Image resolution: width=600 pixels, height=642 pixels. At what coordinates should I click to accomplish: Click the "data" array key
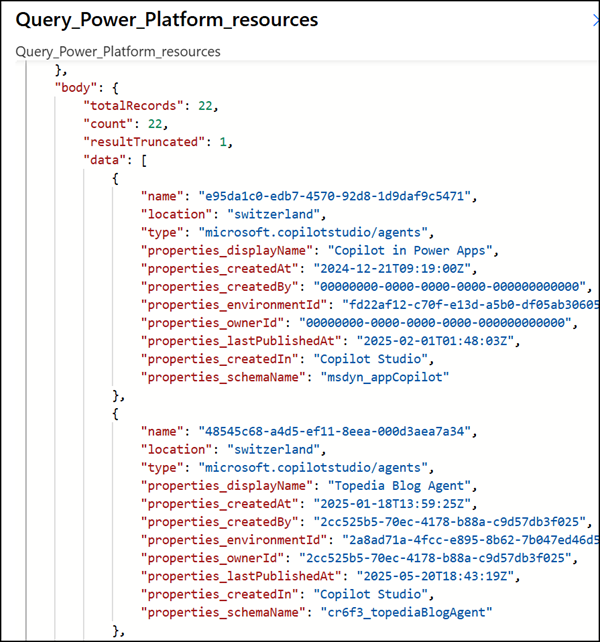click(x=105, y=160)
